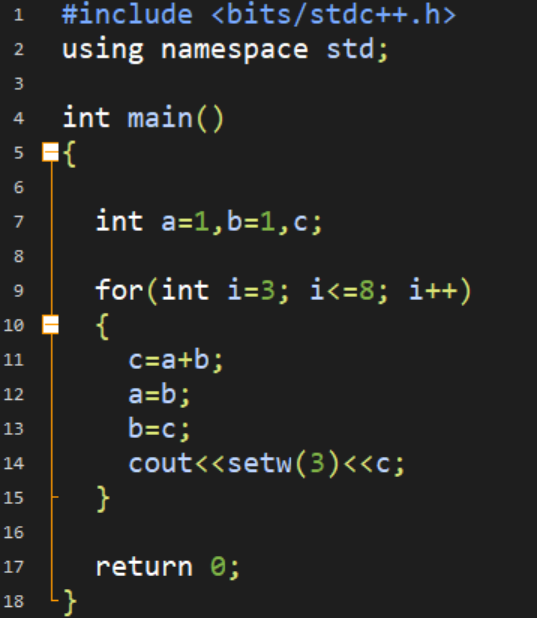Place cursor on 'int main()' declaration
This screenshot has width=537, height=618.
pos(144,119)
